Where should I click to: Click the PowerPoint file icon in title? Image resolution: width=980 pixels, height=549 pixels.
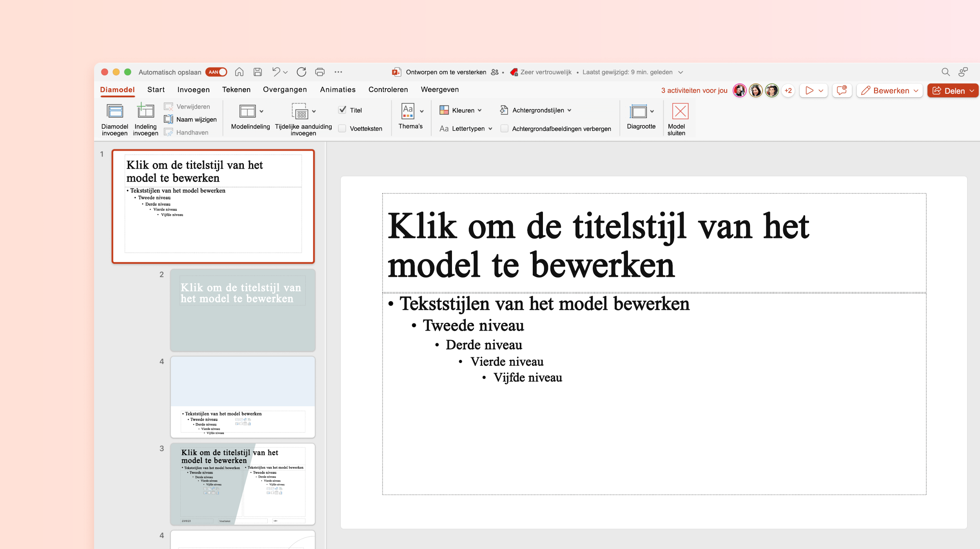396,72
